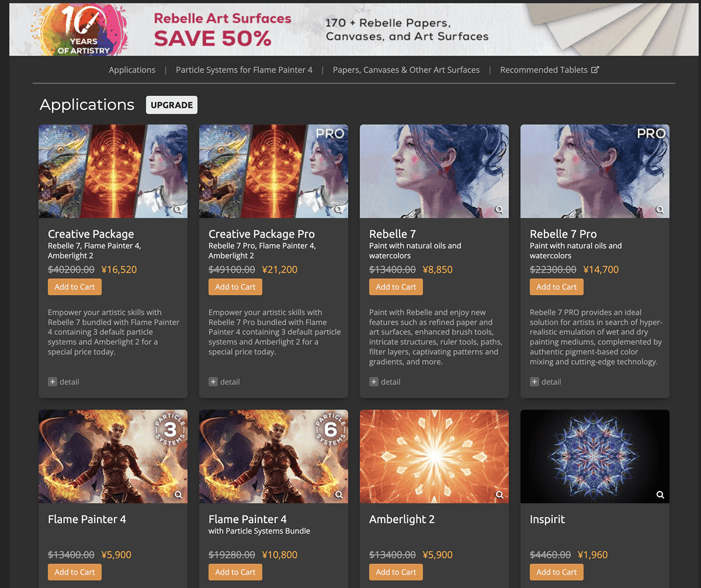Zoom the Creative Package Pro image magnifier
Image resolution: width=701 pixels, height=588 pixels.
[x=339, y=209]
